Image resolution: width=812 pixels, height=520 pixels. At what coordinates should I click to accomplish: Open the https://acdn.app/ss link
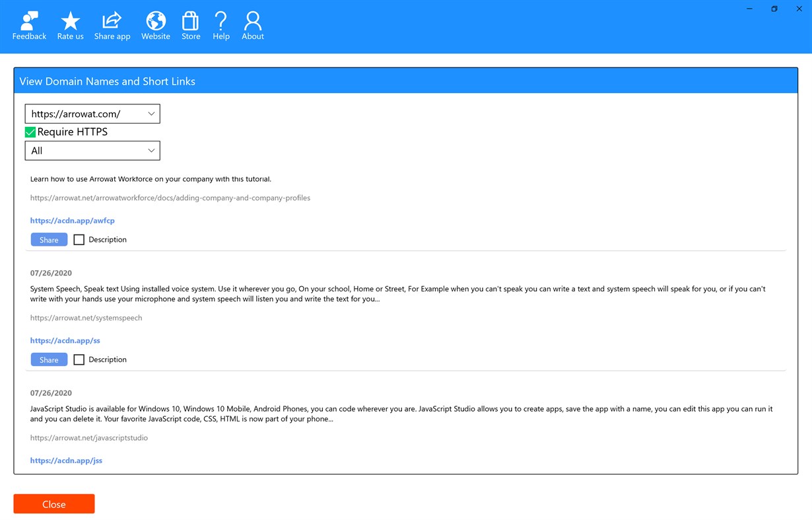click(65, 341)
